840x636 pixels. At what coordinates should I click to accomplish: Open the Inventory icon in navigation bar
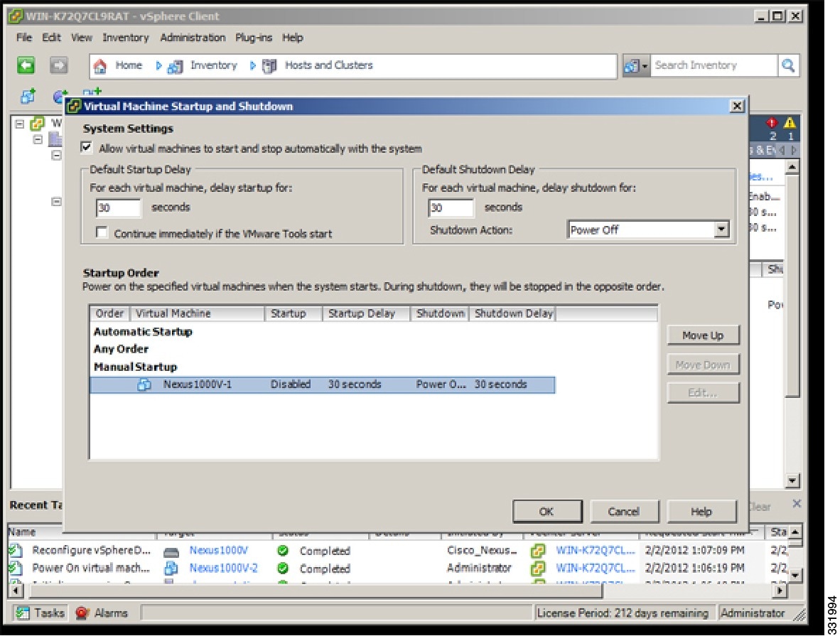pos(176,66)
